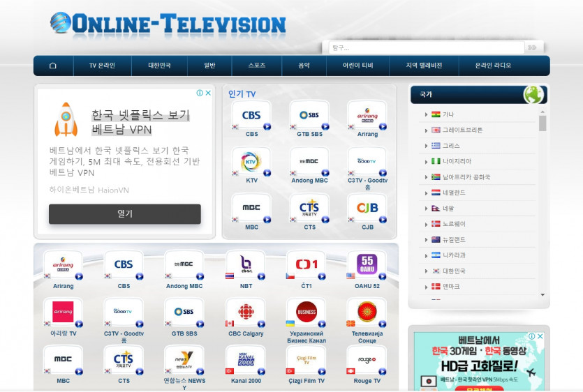The height and width of the screenshot is (392, 583).
Task: Open the ČT1 channel icon
Action: coord(307,265)
